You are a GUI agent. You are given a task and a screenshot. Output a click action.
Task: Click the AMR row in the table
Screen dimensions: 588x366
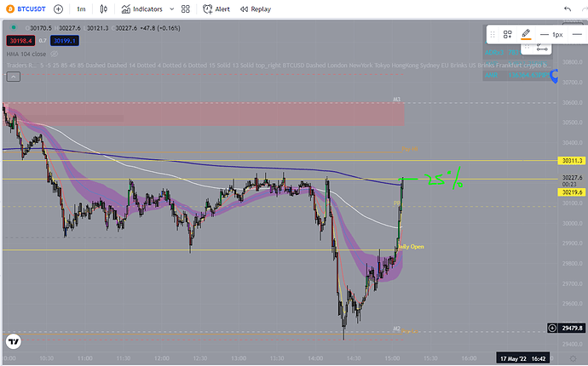(517, 75)
